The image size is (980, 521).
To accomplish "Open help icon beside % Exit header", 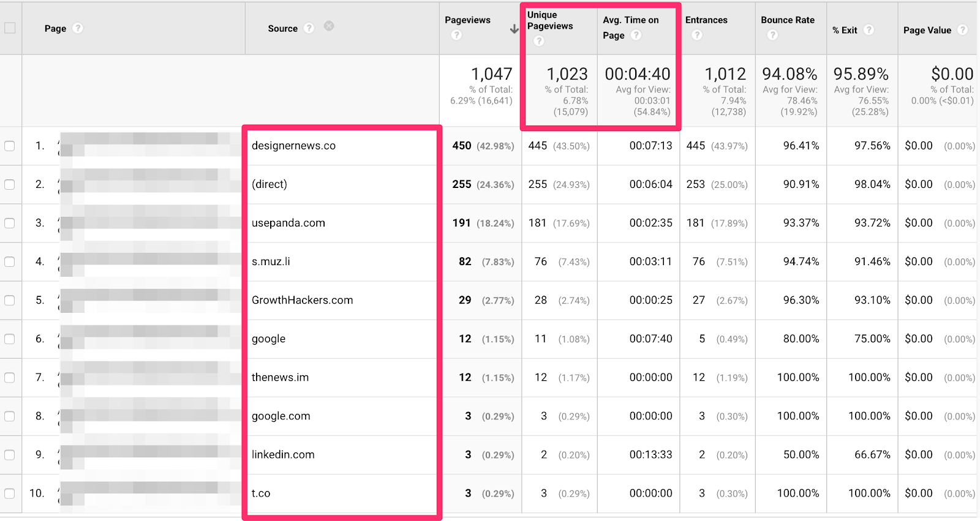I will coord(869,29).
